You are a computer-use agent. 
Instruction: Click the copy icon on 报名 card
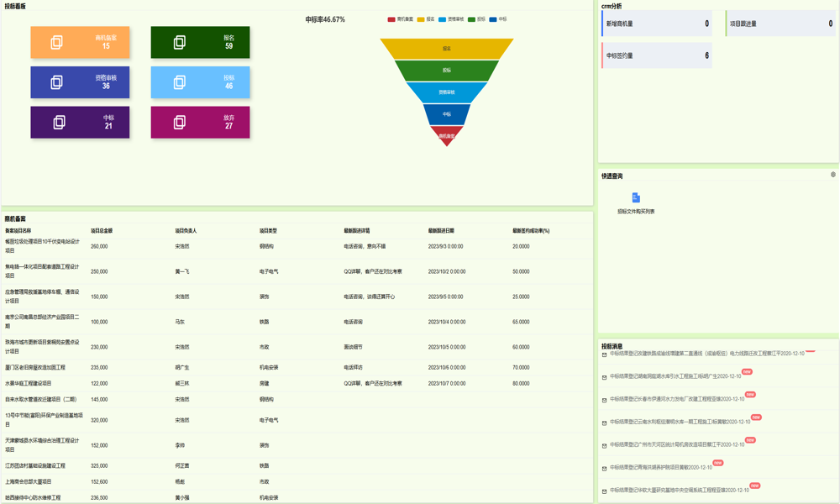coord(180,42)
